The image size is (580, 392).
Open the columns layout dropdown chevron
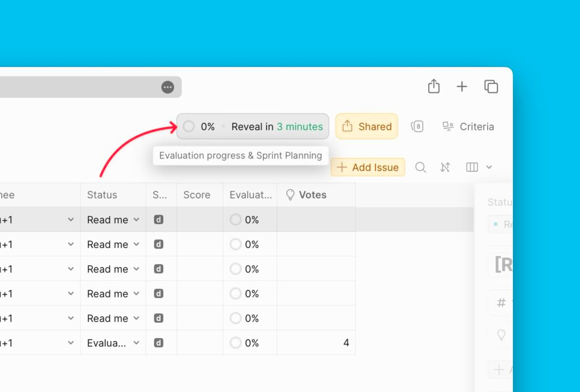click(x=489, y=167)
